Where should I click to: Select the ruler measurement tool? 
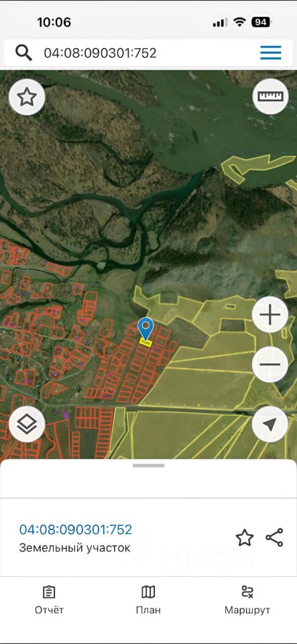pos(270,96)
